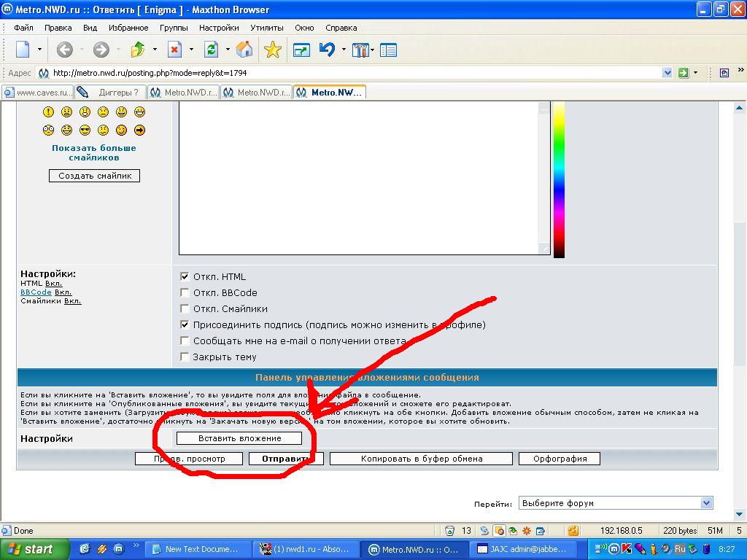Click the blue Undo arrow icon
The width and height of the screenshot is (747, 560).
tap(327, 50)
